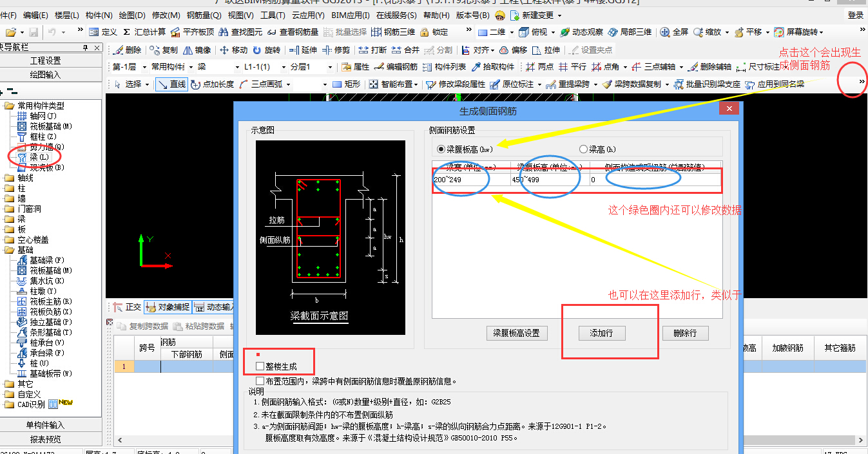Select 梁高(h) radio option
This screenshot has width=868, height=454.
(597, 149)
